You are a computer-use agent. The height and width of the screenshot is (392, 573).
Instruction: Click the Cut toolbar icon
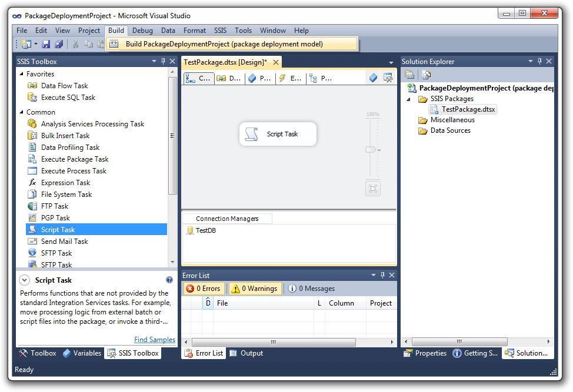[x=76, y=44]
